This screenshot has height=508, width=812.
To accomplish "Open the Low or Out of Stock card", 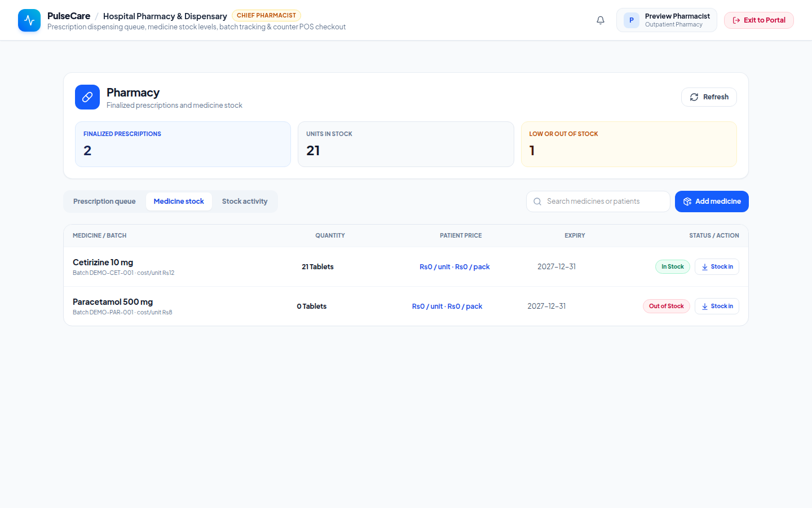I will [x=629, y=144].
